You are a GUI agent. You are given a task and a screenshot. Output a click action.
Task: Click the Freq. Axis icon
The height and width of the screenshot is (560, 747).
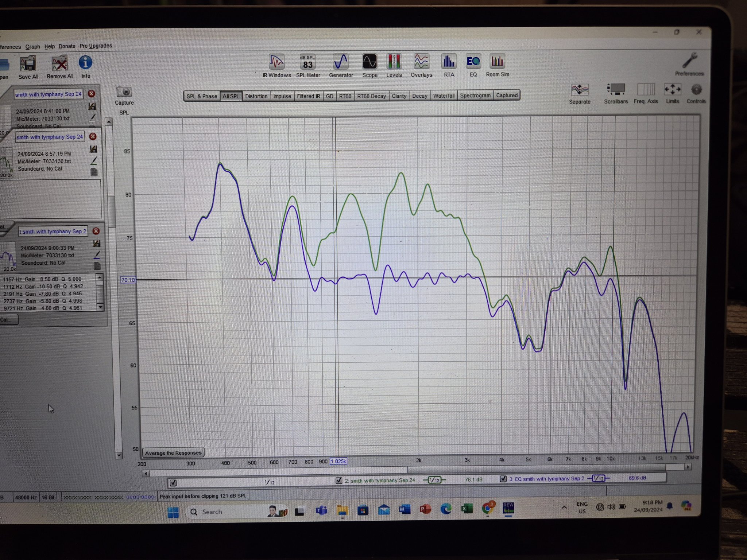[x=646, y=93]
